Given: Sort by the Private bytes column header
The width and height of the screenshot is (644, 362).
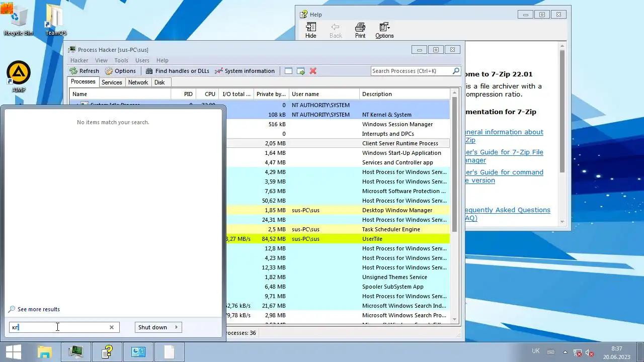Looking at the screenshot, I should tap(271, 94).
